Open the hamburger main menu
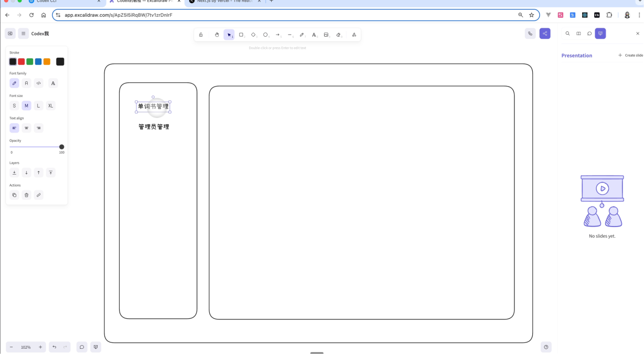Viewport: 644px width, 354px height. click(23, 34)
